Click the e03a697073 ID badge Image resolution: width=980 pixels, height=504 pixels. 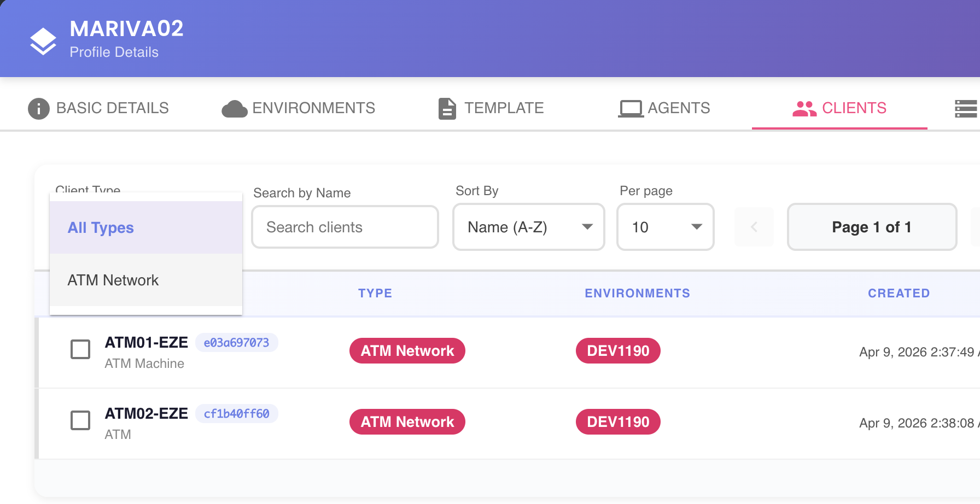tap(237, 343)
